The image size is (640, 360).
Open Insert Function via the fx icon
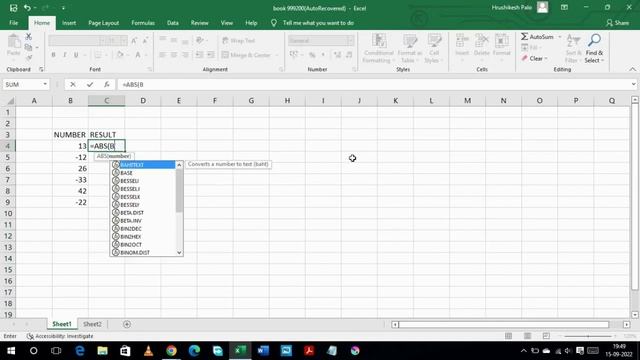(x=107, y=84)
